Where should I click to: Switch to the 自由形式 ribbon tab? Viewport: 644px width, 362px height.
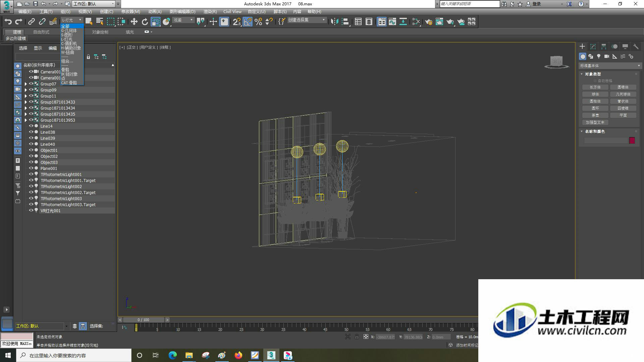[41, 32]
